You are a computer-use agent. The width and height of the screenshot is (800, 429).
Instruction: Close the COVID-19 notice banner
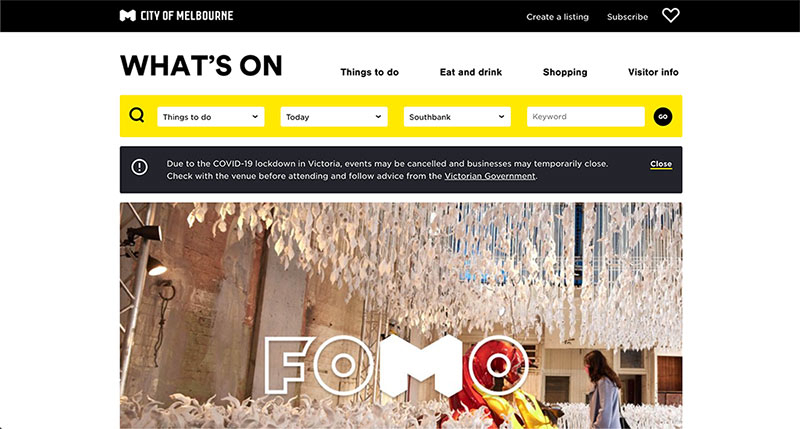pos(661,164)
